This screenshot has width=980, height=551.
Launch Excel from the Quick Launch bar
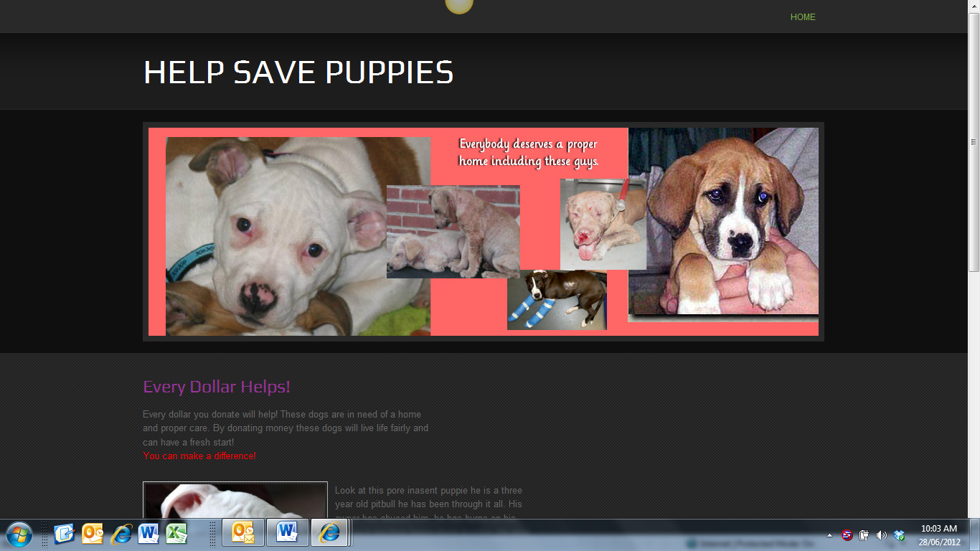click(176, 534)
